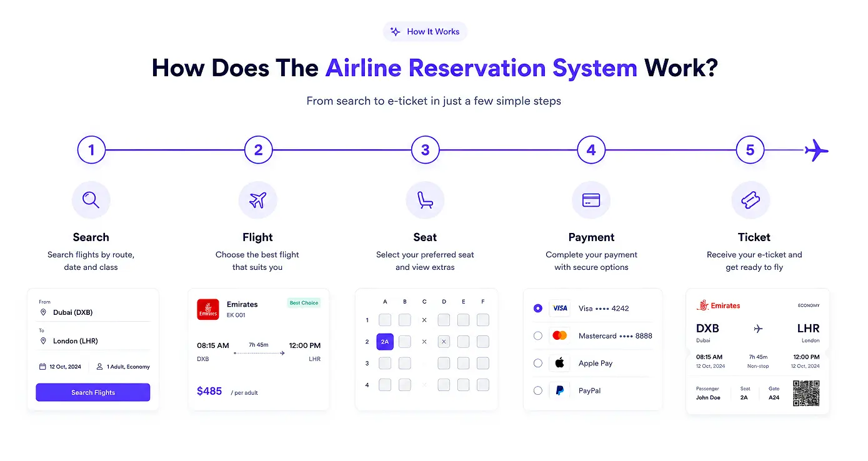
Task: Deselect the highlighted seat 2A
Action: pyautogui.click(x=385, y=342)
